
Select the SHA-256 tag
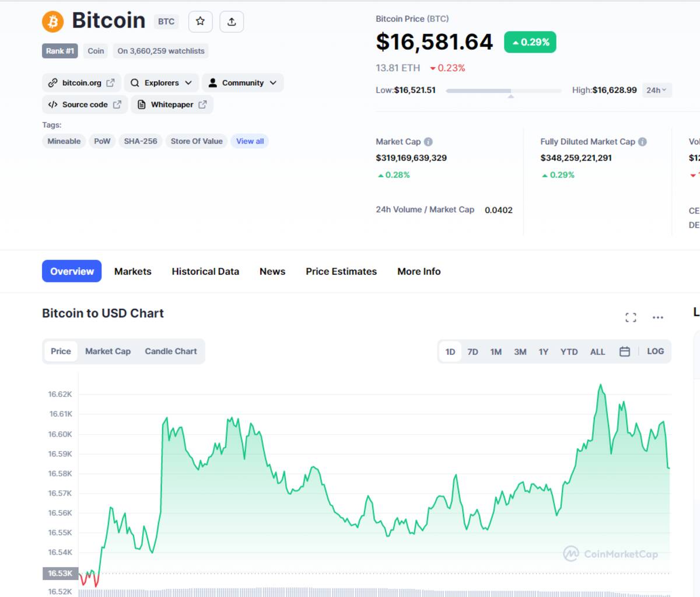(141, 141)
